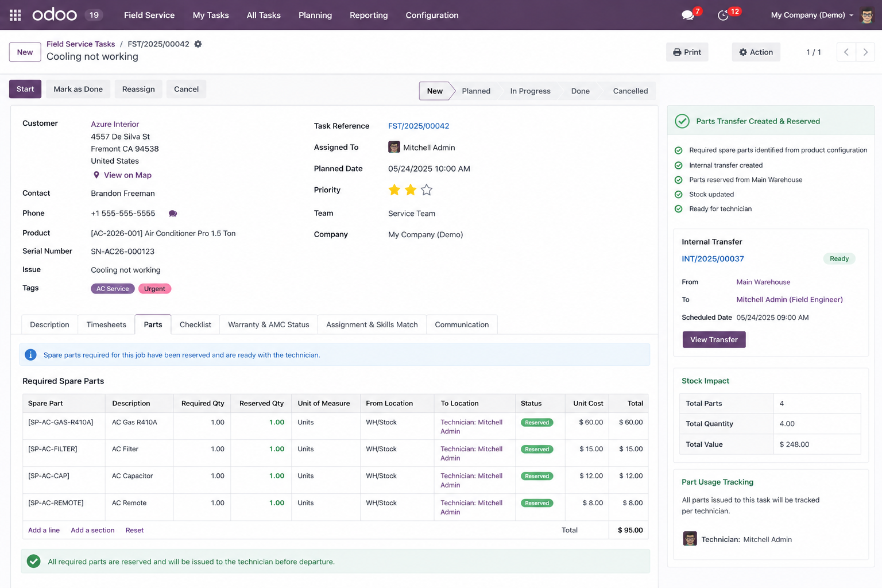
Task: Click Add a line link
Action: (x=44, y=530)
